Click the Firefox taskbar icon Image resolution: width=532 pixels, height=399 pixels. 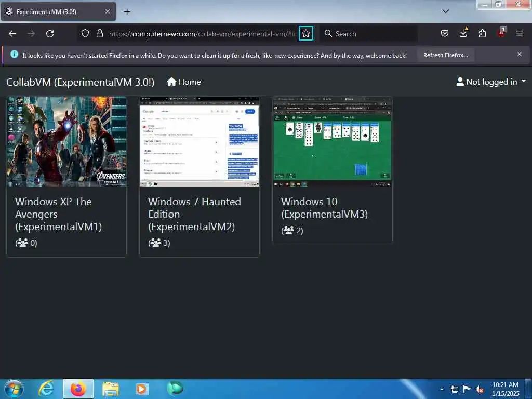click(78, 389)
